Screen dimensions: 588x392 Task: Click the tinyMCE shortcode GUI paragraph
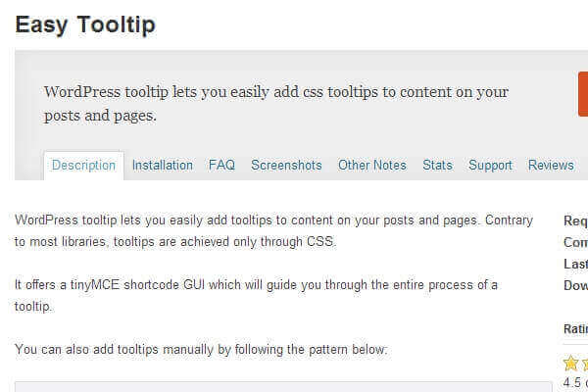click(x=257, y=295)
